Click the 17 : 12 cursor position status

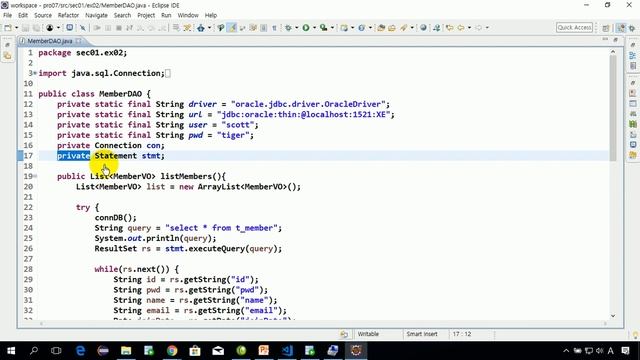[x=462, y=334]
